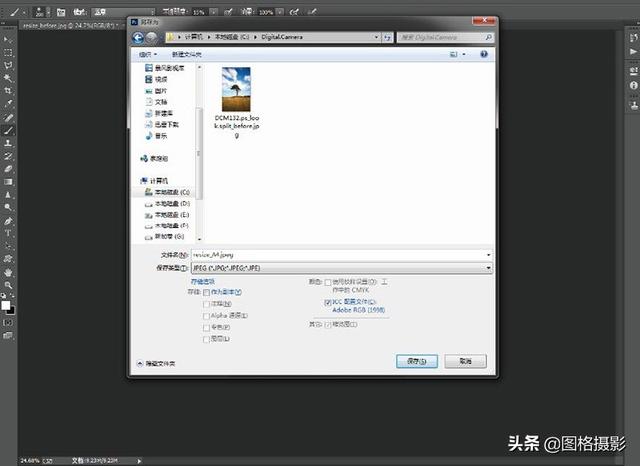The image size is (640, 466).
Task: Select the History Brush tool
Action: point(7,156)
